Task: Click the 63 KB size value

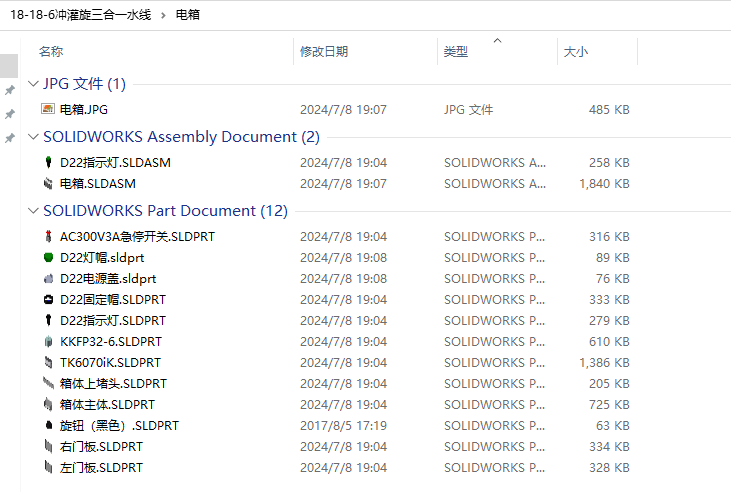Action: [613, 425]
